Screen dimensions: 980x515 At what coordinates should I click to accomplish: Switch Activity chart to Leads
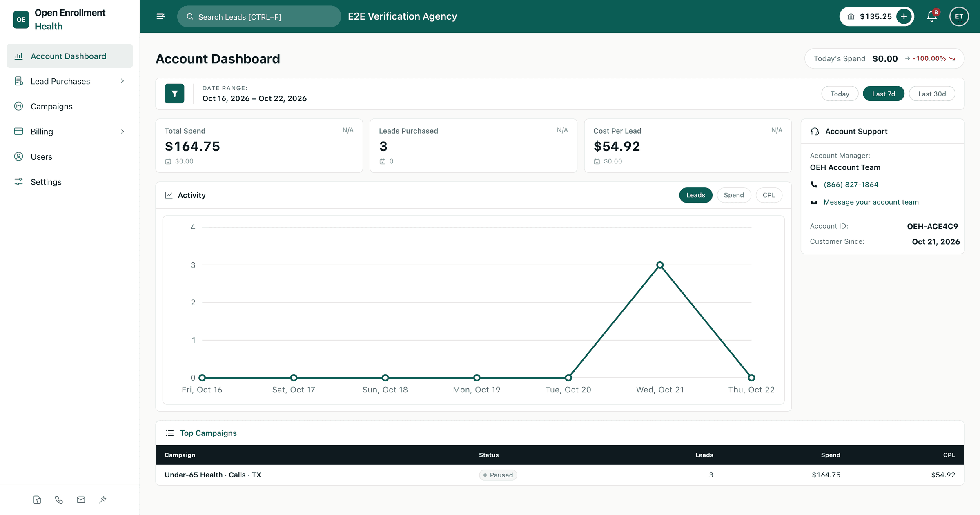[695, 195]
